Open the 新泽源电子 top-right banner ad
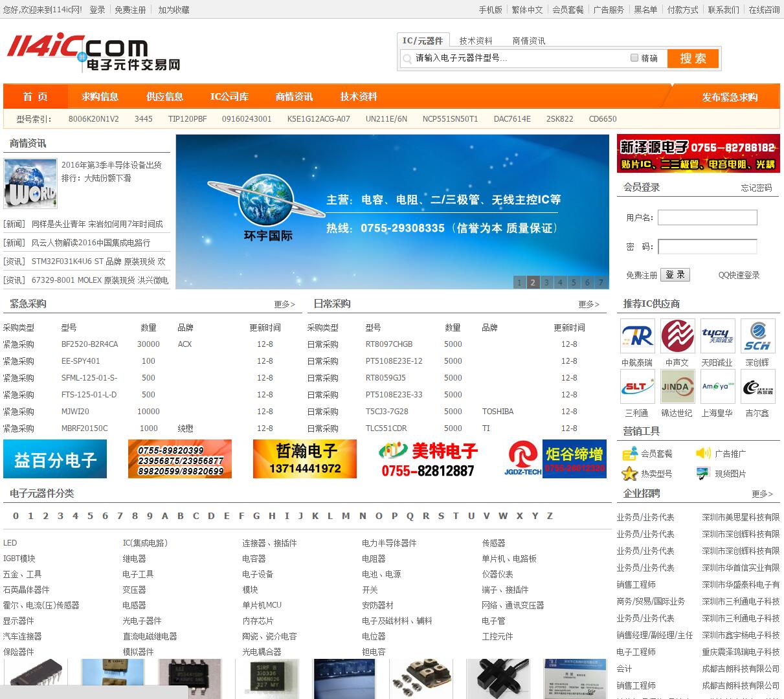The width and height of the screenshot is (784, 699). coord(699,153)
